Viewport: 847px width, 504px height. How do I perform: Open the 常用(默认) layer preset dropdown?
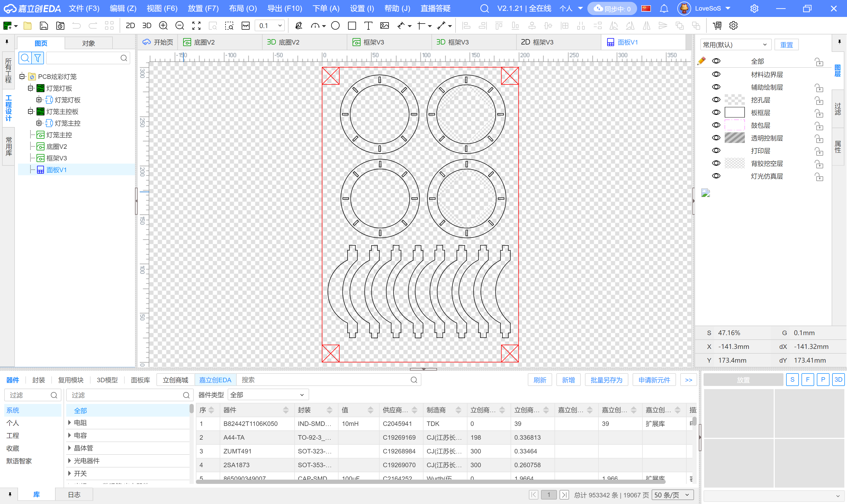(x=735, y=45)
